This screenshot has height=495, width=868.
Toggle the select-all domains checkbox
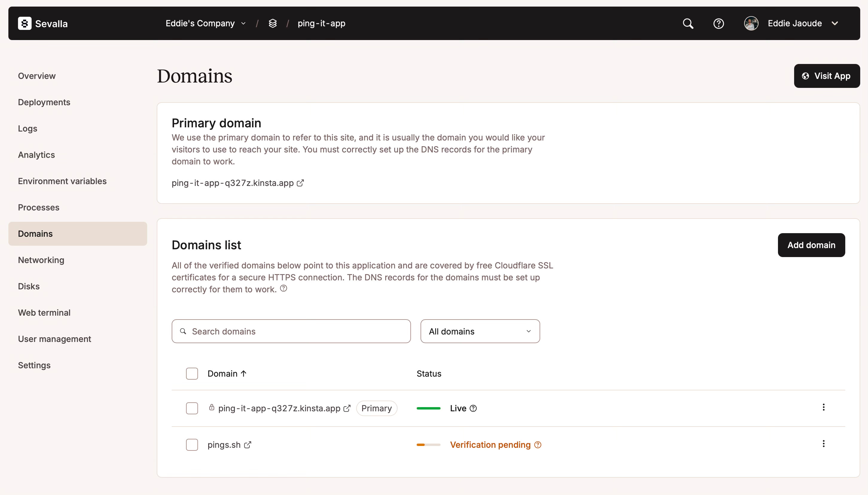coord(192,374)
